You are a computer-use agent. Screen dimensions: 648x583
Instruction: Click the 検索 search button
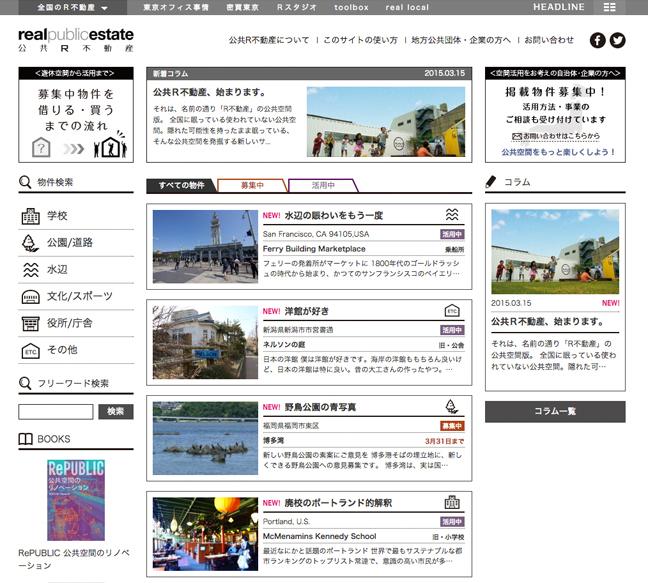pyautogui.click(x=116, y=412)
